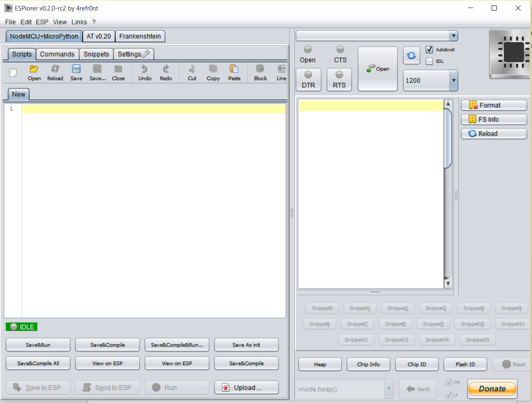This screenshot has height=403, width=532.
Task: Select the Save script icon
Action: [76, 72]
